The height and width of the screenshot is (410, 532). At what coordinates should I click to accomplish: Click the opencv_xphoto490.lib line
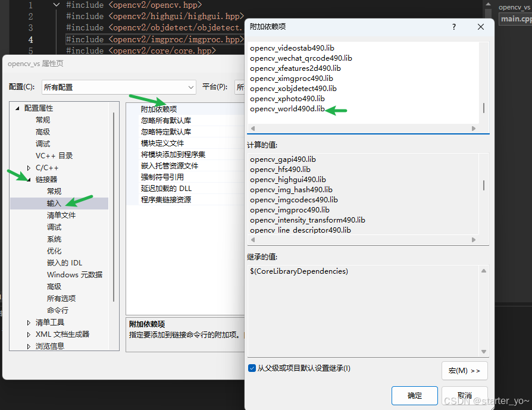(287, 99)
